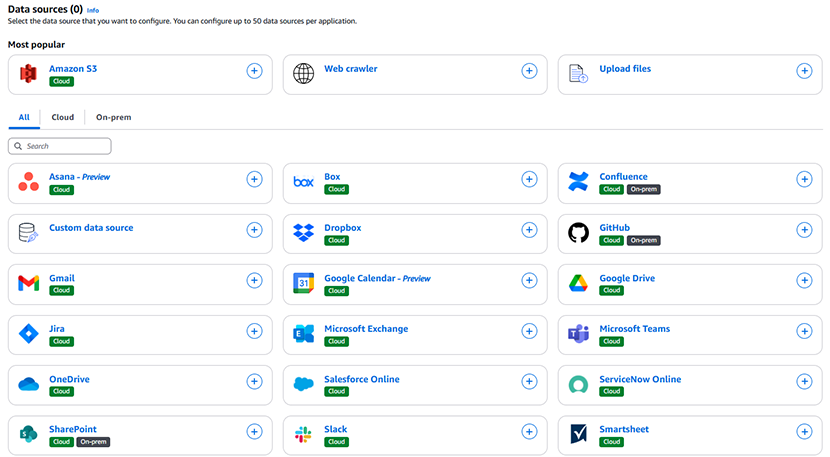Select the All tab
Screen dimensions: 830x457
(24, 117)
